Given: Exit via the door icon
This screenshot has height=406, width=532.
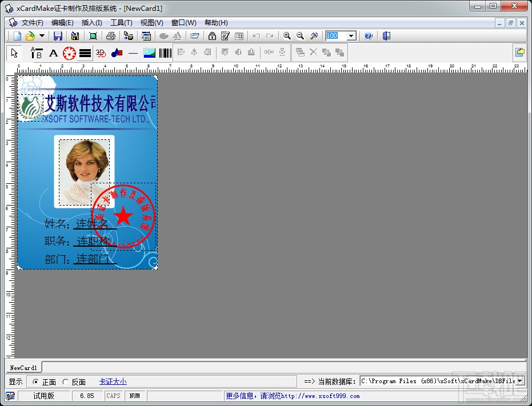Looking at the screenshot, I should click(386, 36).
